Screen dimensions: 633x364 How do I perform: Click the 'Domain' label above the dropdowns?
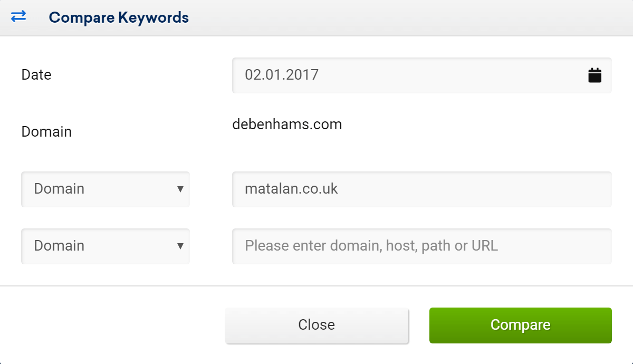[46, 132]
